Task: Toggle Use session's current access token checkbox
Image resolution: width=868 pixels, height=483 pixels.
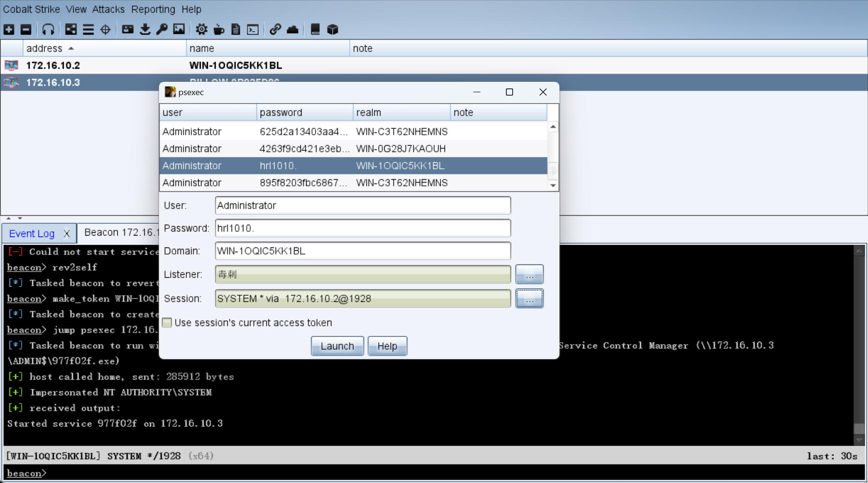Action: (167, 323)
